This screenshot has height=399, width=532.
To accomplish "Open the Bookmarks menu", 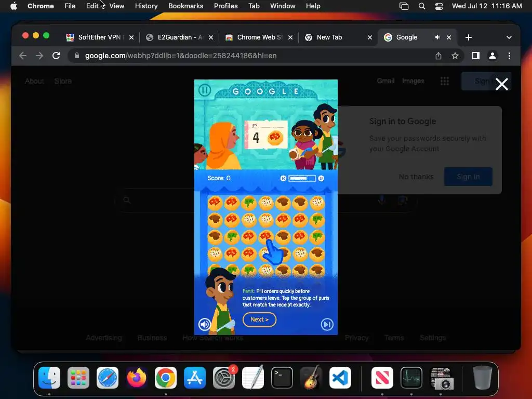I will [x=185, y=6].
